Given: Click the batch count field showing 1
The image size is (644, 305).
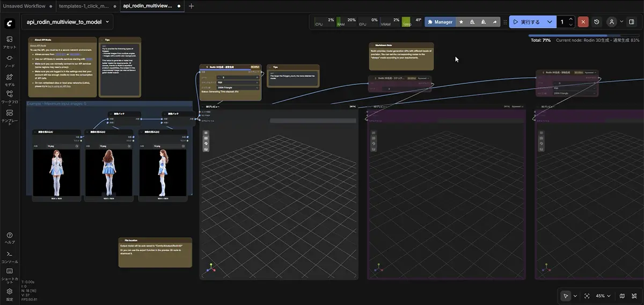Looking at the screenshot, I should click(562, 22).
